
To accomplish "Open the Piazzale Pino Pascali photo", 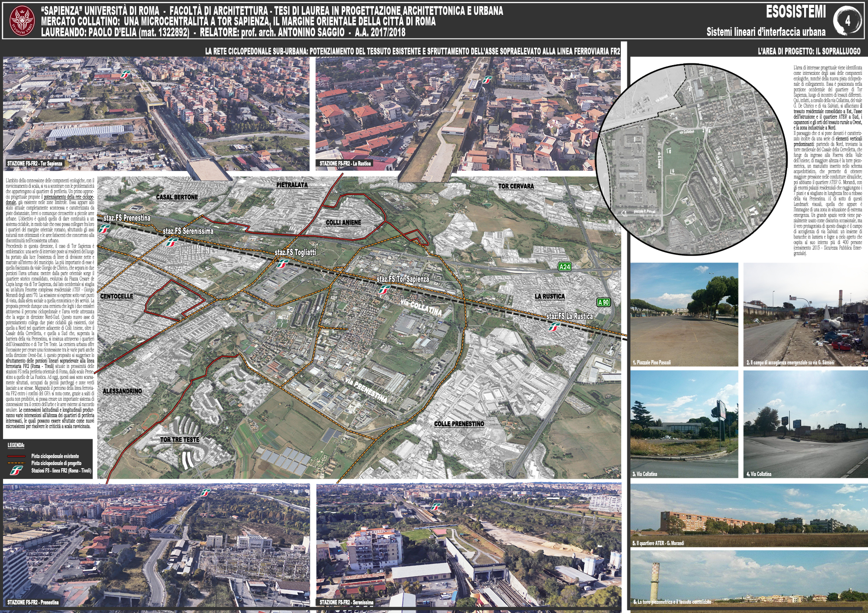I will (684, 314).
